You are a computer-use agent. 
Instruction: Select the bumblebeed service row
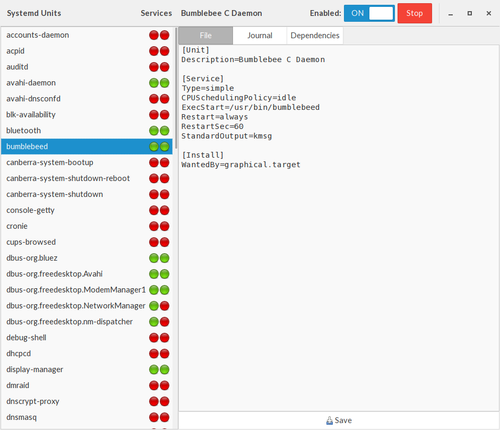point(87,147)
